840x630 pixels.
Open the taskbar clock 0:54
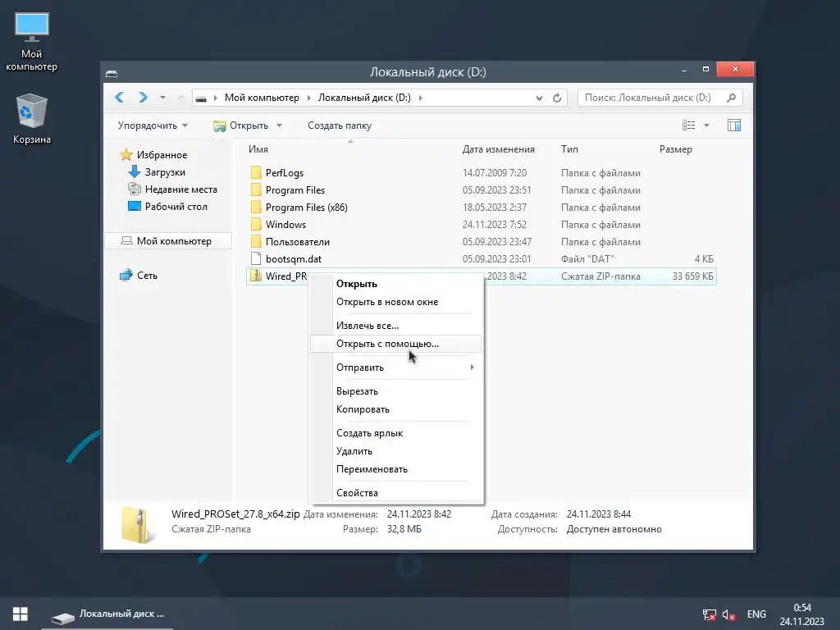(x=802, y=614)
